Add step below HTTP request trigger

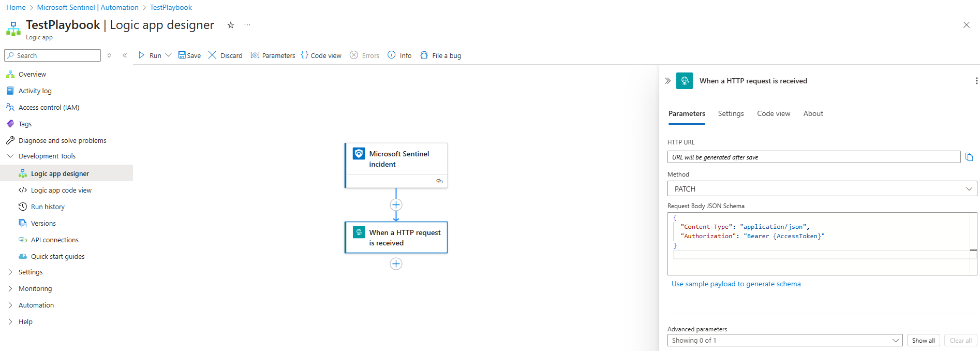(396, 264)
